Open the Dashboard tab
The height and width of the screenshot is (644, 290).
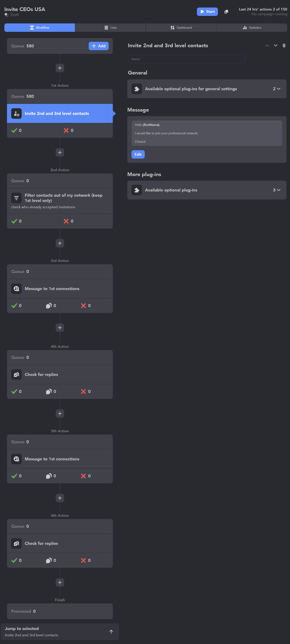coord(181,28)
